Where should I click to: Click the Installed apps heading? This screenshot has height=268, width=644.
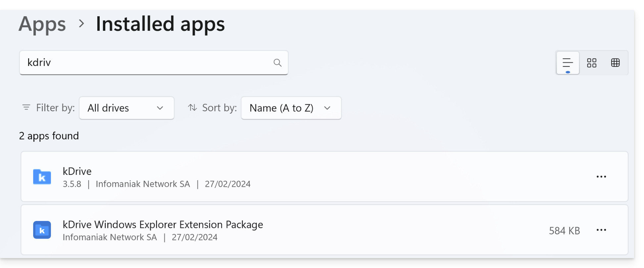coord(160,24)
